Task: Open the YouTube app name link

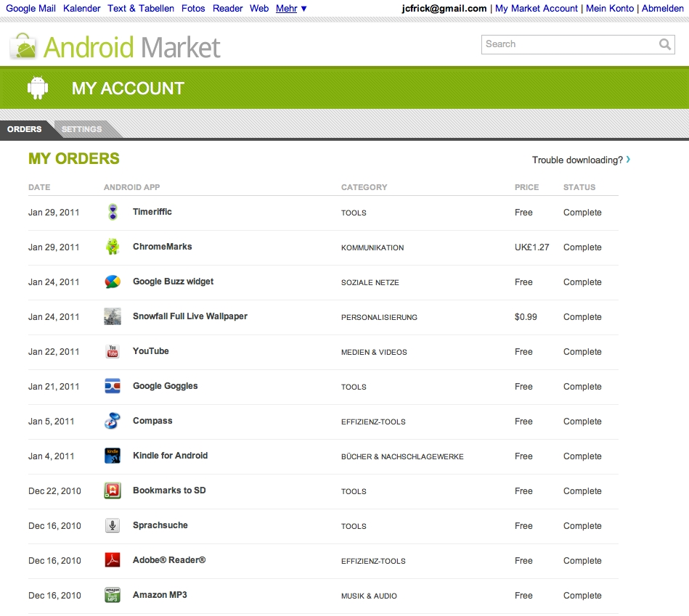Action: click(151, 351)
